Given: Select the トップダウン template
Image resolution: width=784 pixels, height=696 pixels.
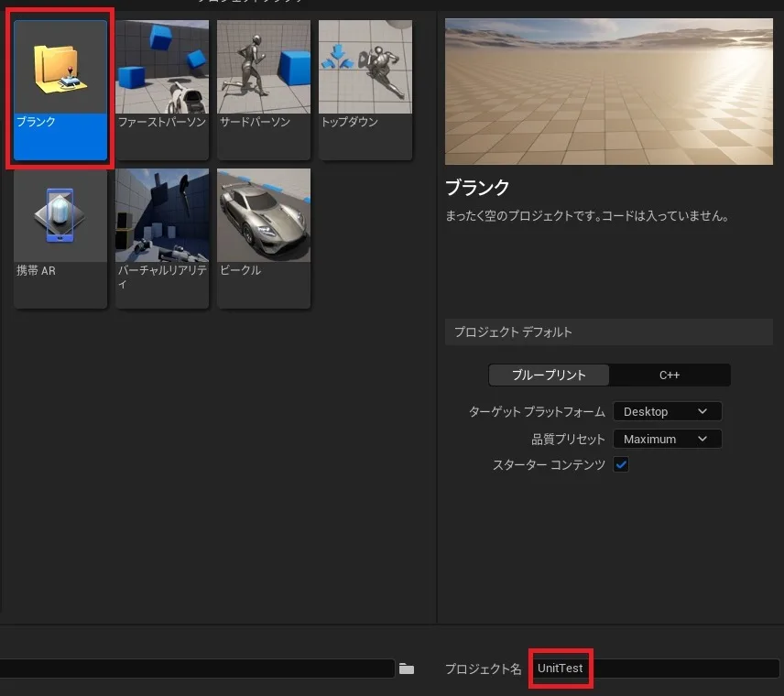Looking at the screenshot, I should click(x=365, y=88).
